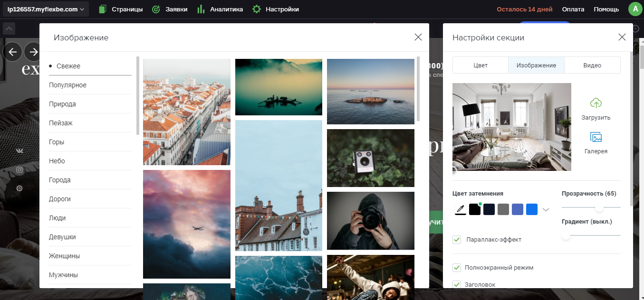The image size is (644, 300).
Task: Click the Осталось 14 дней link
Action: [524, 9]
